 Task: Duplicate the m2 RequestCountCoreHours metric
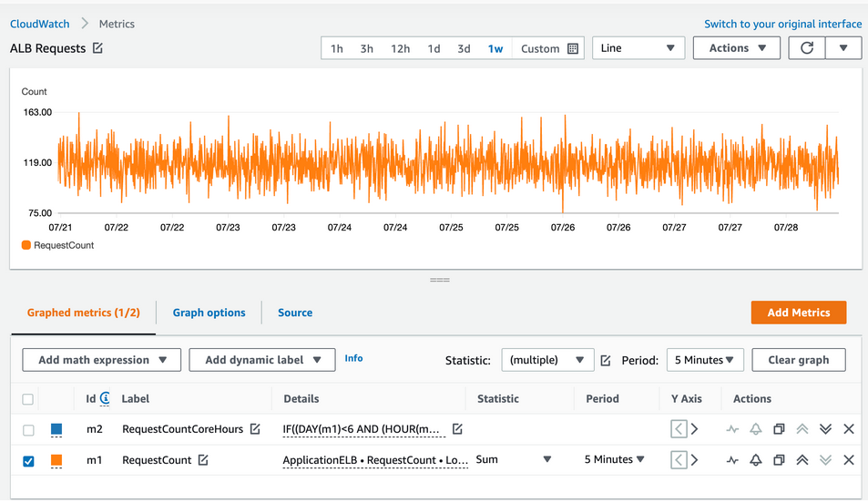(x=779, y=429)
